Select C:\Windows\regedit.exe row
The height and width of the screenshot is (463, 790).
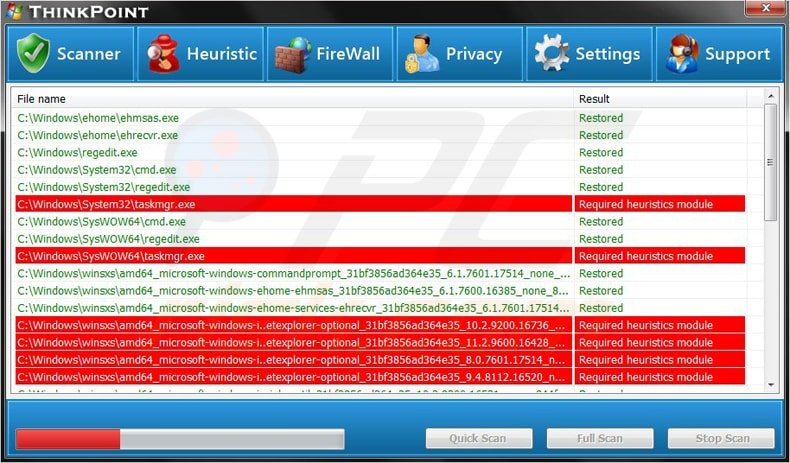380,152
